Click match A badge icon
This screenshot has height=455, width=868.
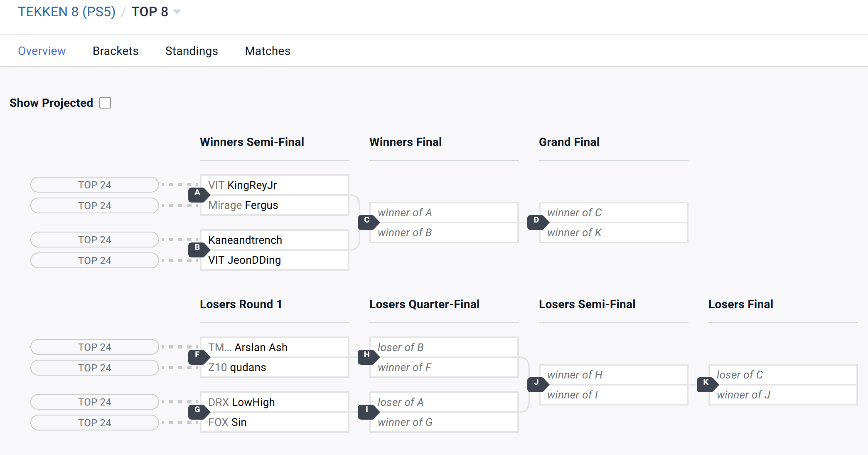point(198,194)
